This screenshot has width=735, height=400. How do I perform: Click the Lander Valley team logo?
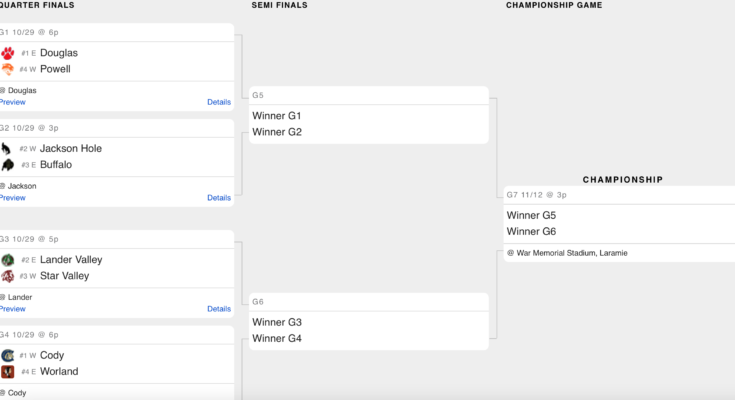point(7,260)
